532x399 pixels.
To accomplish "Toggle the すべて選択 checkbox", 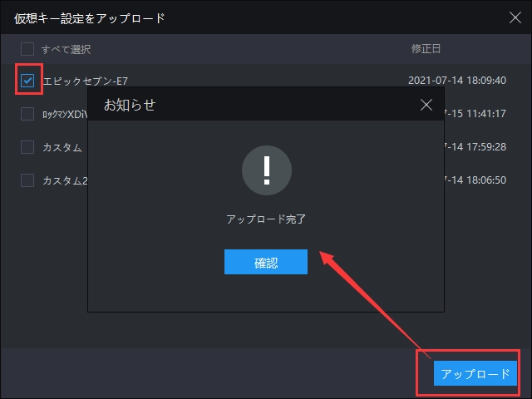I will pyautogui.click(x=27, y=48).
